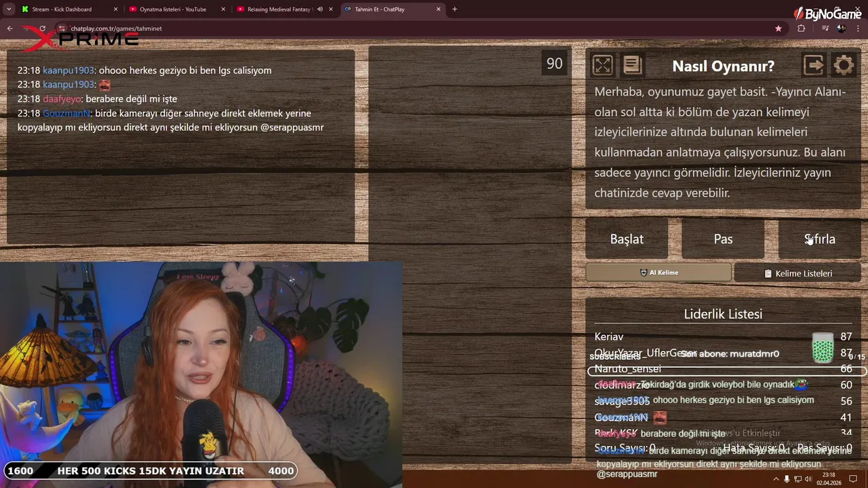The image size is (868, 488).
Task: Show hidden tray icons chevron
Action: tap(776, 479)
